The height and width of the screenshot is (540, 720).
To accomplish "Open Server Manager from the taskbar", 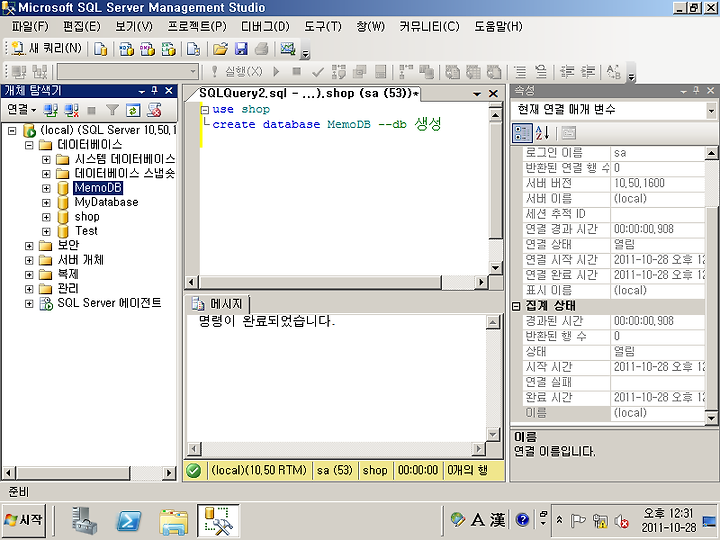I will (84, 521).
